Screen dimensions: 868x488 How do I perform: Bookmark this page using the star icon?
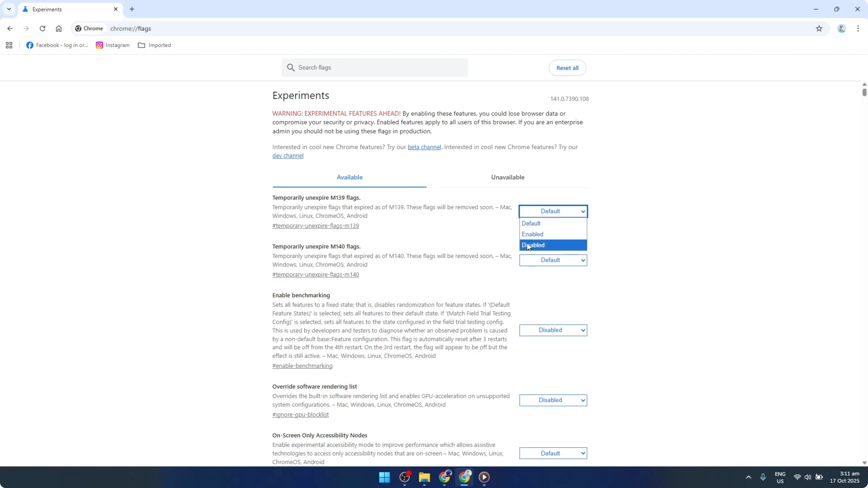coord(819,29)
